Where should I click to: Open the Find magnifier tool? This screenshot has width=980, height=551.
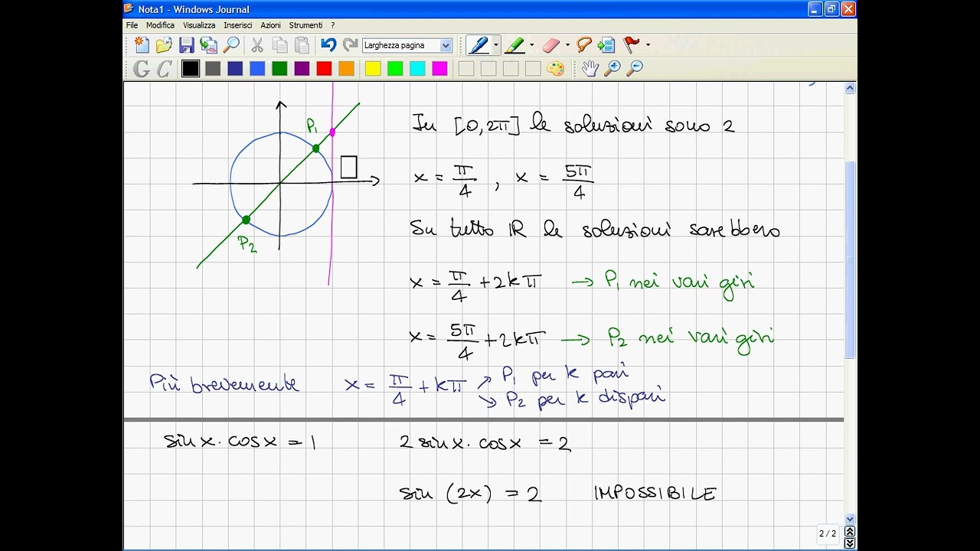(x=230, y=45)
